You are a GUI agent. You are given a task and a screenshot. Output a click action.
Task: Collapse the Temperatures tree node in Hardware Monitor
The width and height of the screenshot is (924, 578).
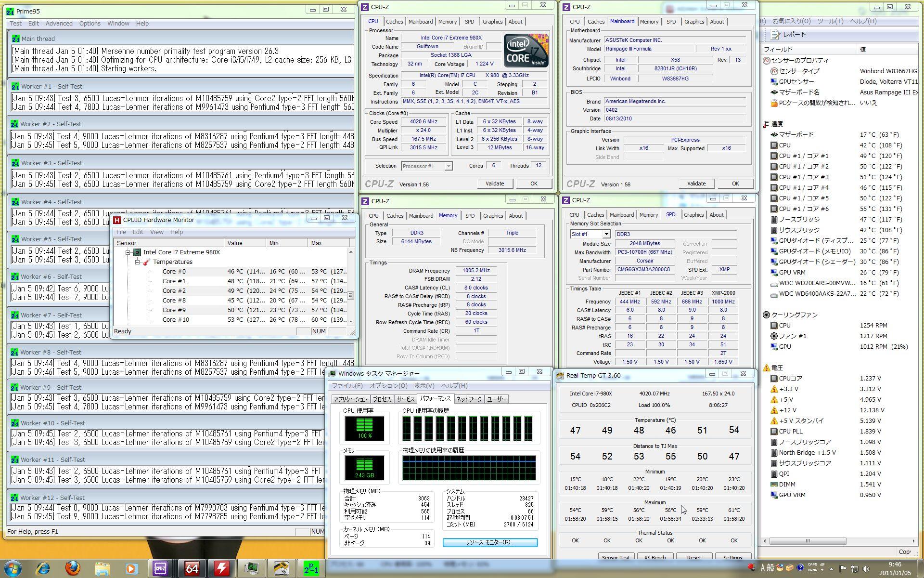tap(138, 262)
